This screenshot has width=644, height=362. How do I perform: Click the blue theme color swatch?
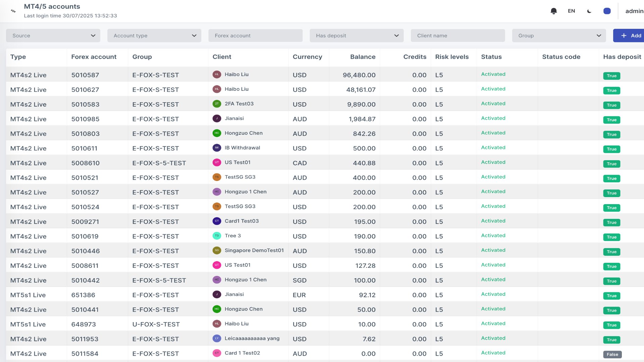[x=607, y=11]
